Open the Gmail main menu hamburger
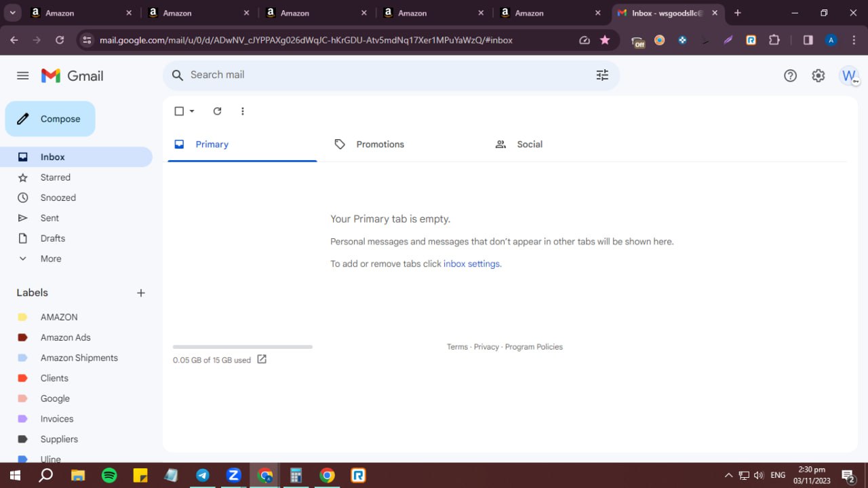Screen dimensions: 868x488 click(x=23, y=76)
